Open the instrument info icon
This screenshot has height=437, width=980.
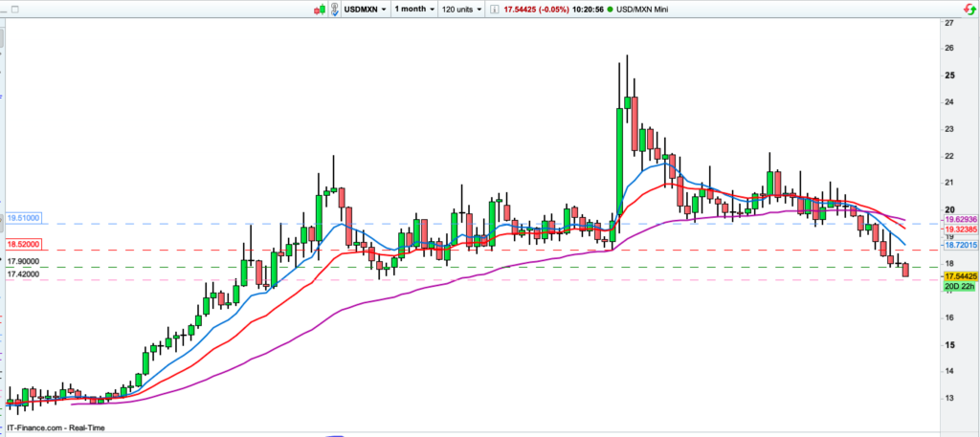(496, 9)
